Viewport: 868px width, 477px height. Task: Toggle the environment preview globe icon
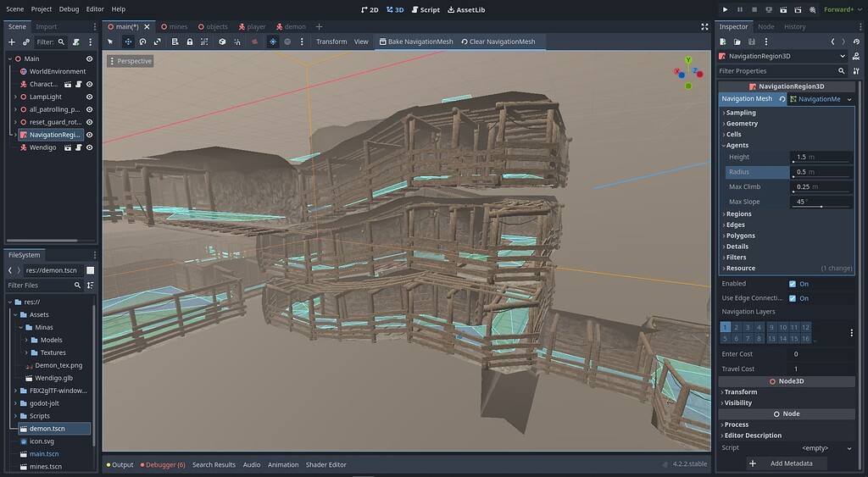point(287,42)
